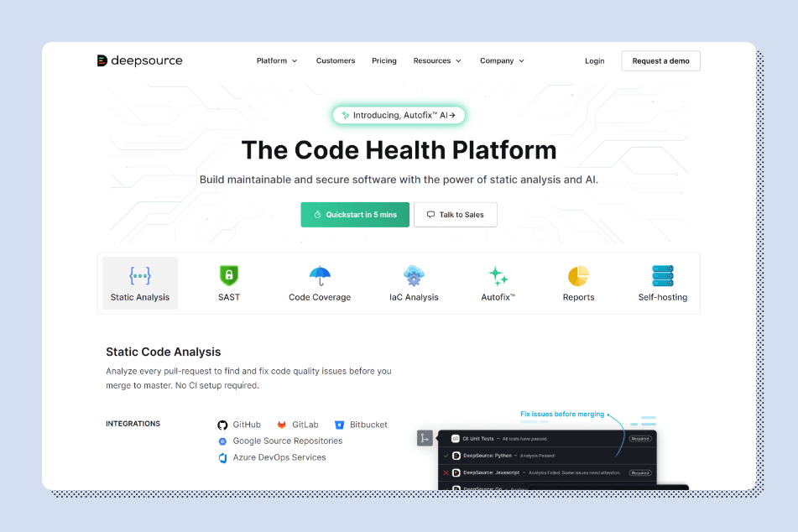The width and height of the screenshot is (798, 532).
Task: Switch to the SAST tab label
Action: click(x=229, y=297)
